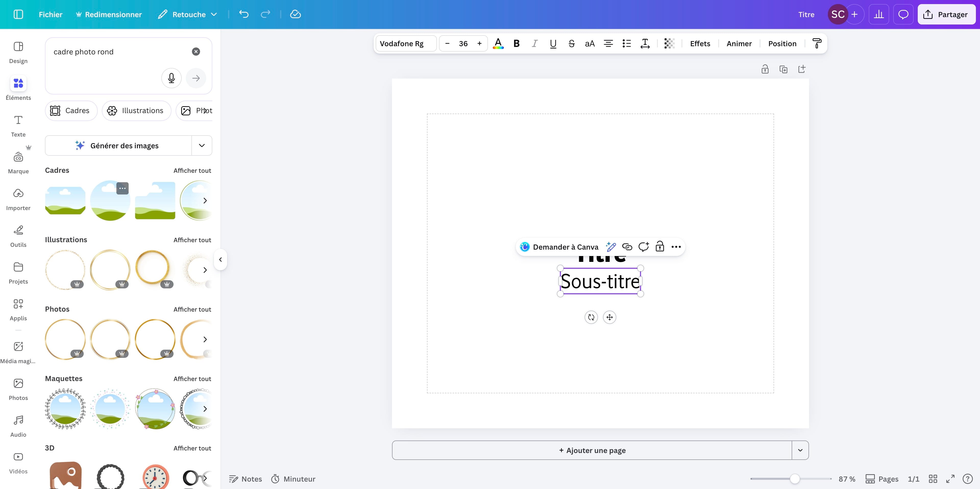Open the Importer uploads panel
Viewport: 980px width, 489px height.
[x=18, y=199]
